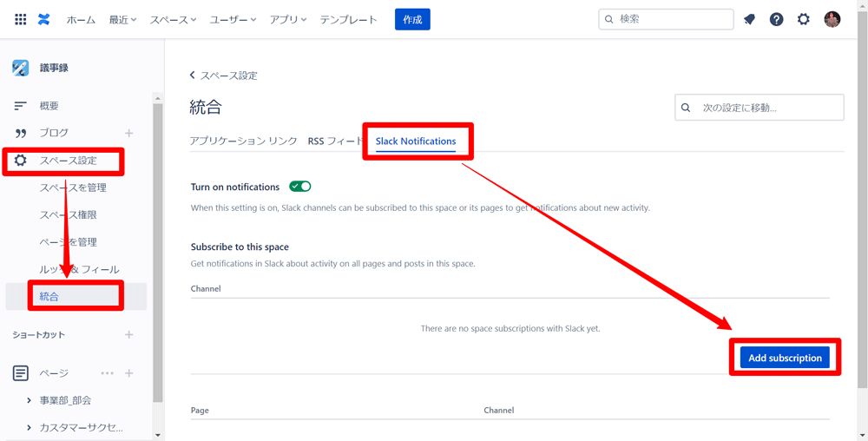This screenshot has width=868, height=441.
Task: Click magnifier in 次の設定に移動 field
Action: click(x=686, y=108)
